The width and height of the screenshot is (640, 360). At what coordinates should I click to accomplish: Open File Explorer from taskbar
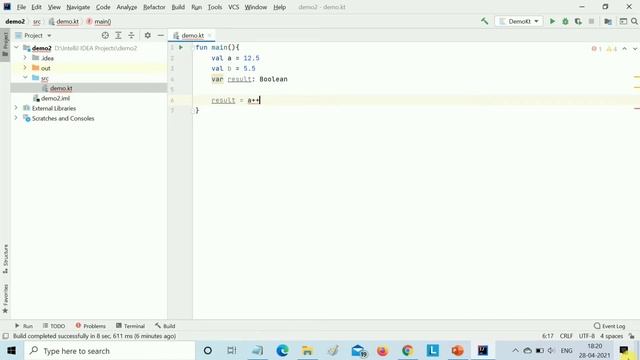[307, 351]
